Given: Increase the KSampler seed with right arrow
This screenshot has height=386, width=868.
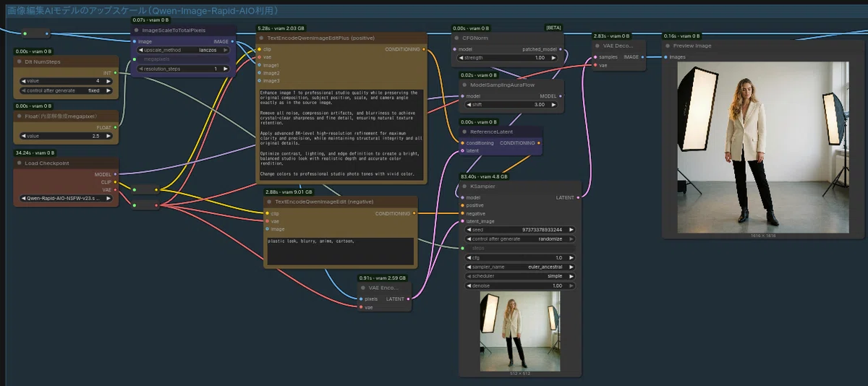Looking at the screenshot, I should (571, 230).
